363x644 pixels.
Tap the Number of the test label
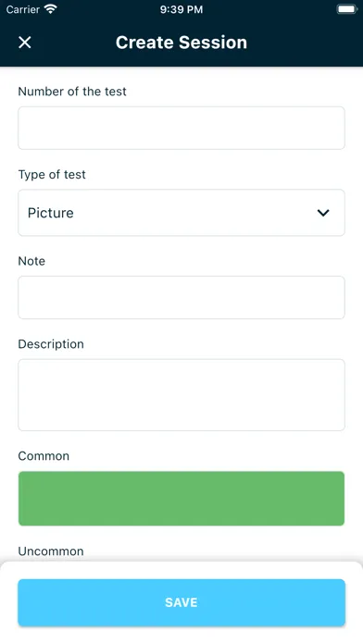pos(72,92)
